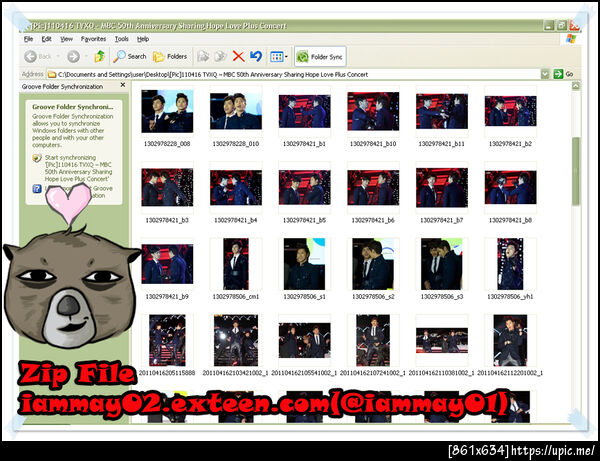Screen dimensions: 600x461
Task: Select thumbnail 1302978421_b9
Action: tap(167, 264)
